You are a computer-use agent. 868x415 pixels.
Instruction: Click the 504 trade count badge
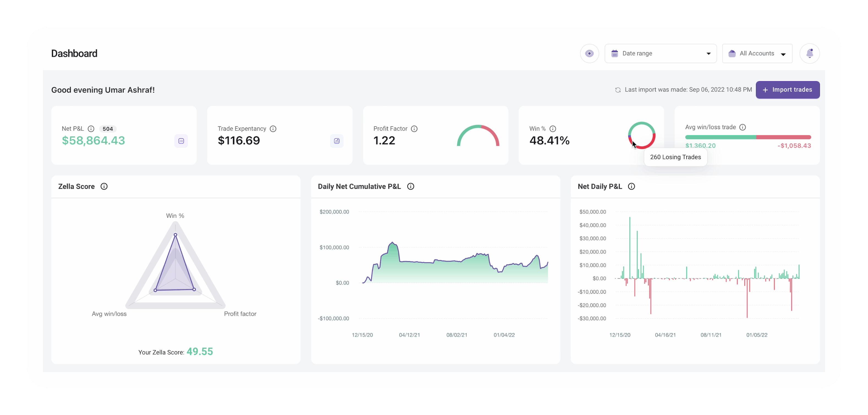tap(108, 129)
